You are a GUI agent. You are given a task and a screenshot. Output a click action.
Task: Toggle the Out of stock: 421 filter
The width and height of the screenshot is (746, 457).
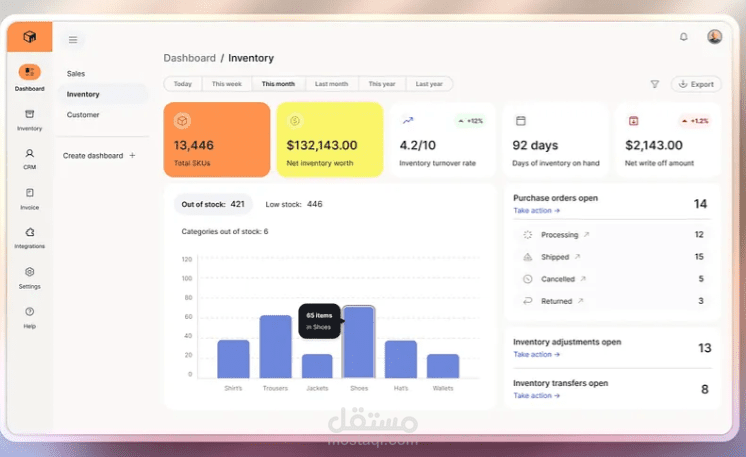213,204
